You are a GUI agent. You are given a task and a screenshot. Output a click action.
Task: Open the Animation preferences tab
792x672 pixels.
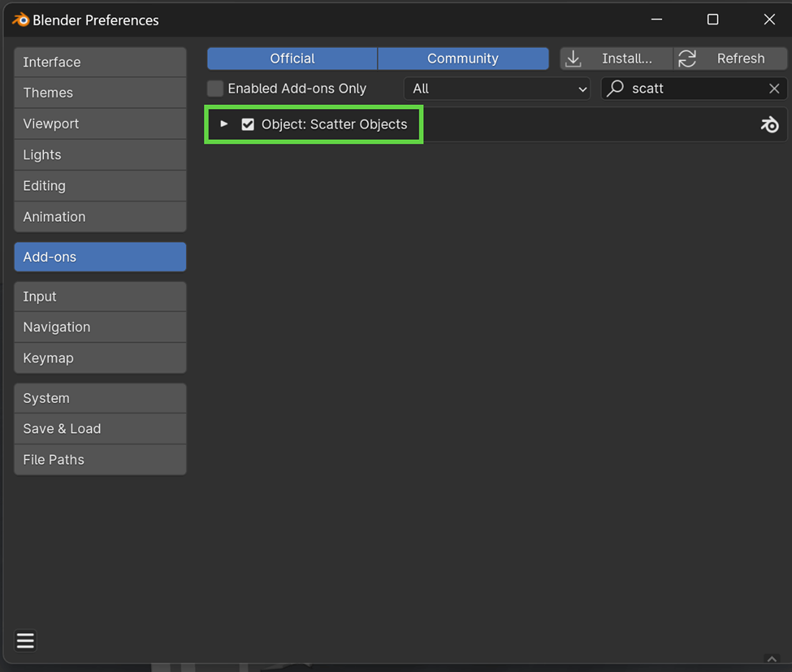click(100, 217)
